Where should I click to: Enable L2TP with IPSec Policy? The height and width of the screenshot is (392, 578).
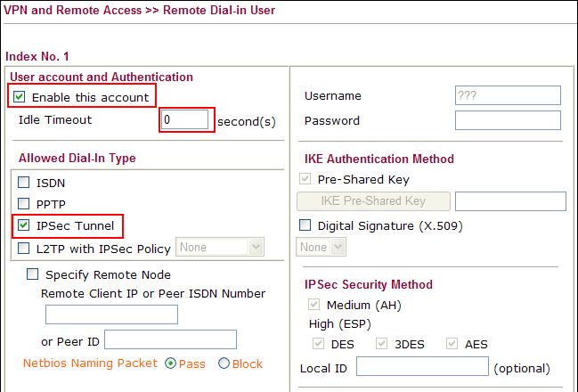click(x=23, y=247)
